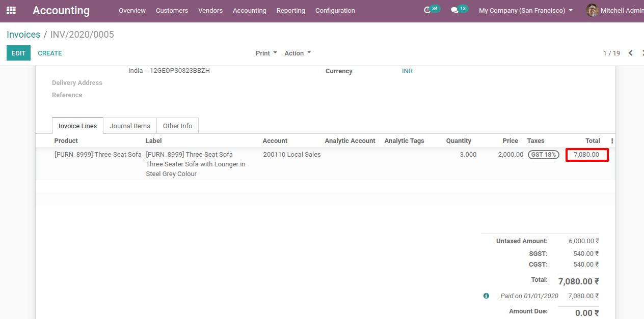
Task: Click the GST 18% tax tag
Action: (x=543, y=155)
